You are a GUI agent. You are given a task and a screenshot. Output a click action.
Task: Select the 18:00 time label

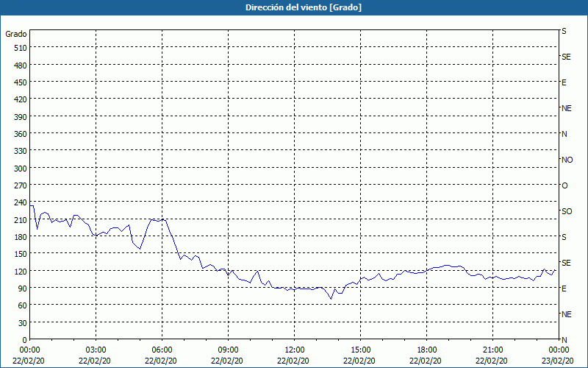pos(427,350)
